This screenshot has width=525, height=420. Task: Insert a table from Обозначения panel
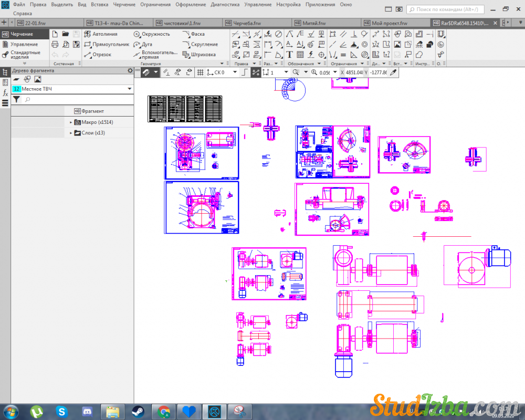point(300,55)
